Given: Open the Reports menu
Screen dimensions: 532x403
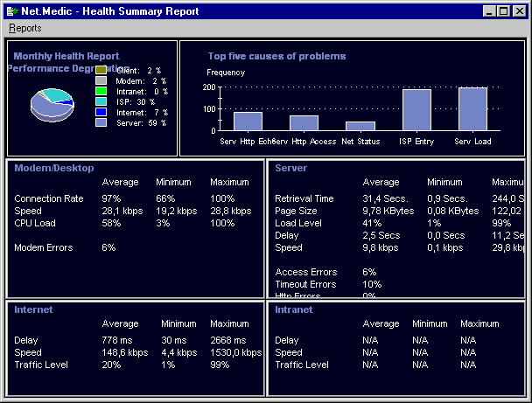Looking at the screenshot, I should pos(24,28).
